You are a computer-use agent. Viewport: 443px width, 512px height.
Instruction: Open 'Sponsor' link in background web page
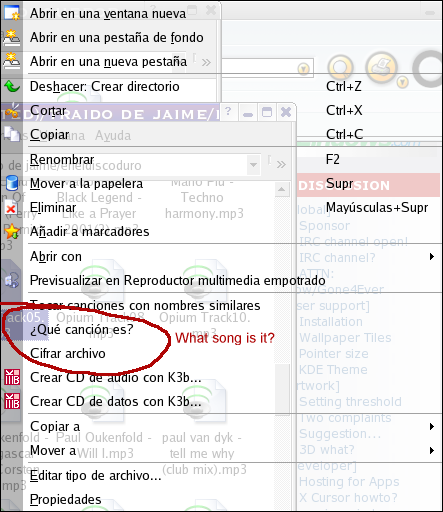tap(325, 226)
